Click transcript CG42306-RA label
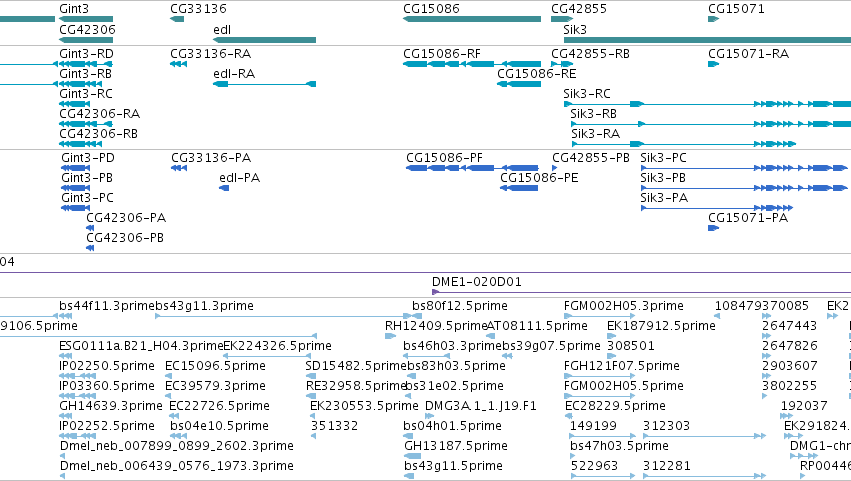This screenshot has width=851, height=481. pyautogui.click(x=99, y=114)
